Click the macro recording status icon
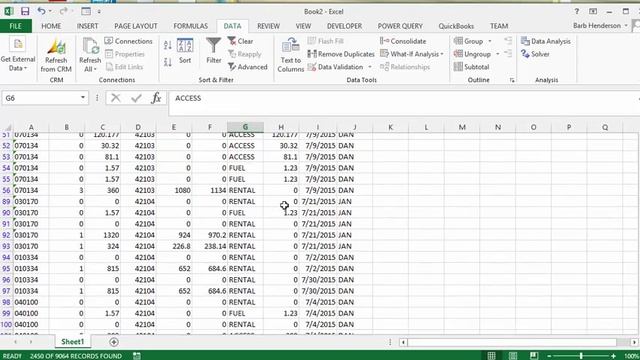 137,356
